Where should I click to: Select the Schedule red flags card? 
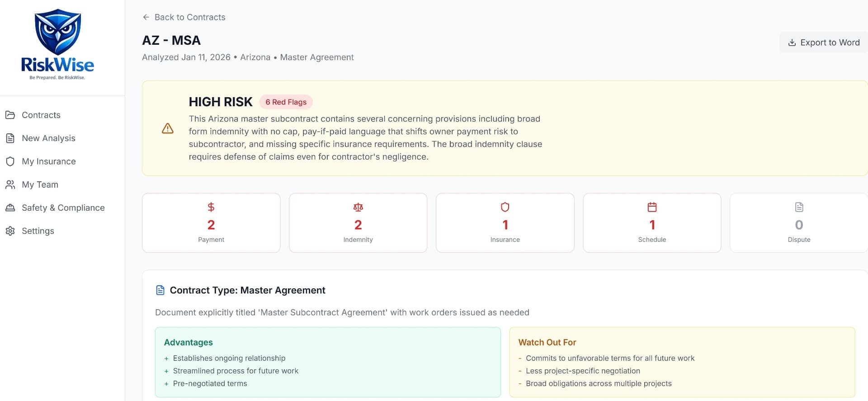point(652,223)
